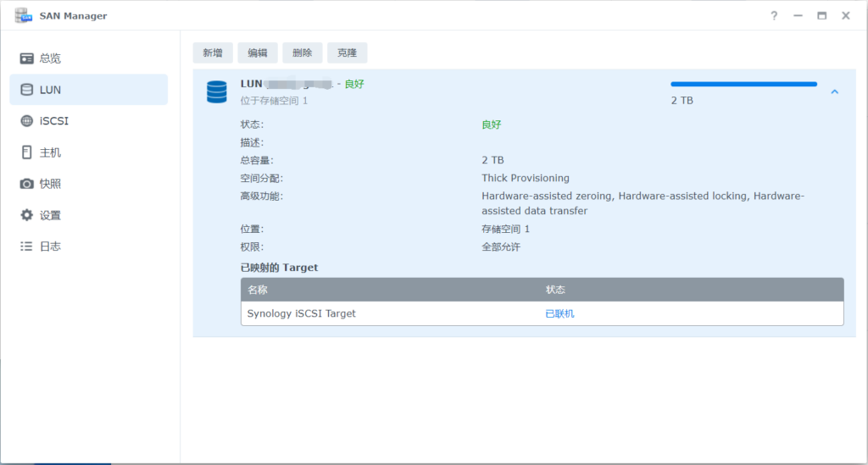Screen dimensions: 868x465
Task: Go to the iSCSI section
Action: [x=88, y=120]
